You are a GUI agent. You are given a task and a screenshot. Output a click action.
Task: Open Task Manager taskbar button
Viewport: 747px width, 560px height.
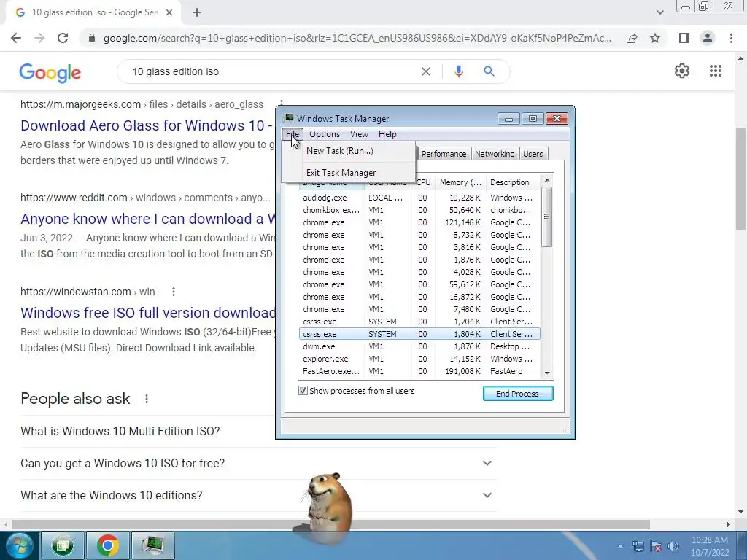click(152, 545)
